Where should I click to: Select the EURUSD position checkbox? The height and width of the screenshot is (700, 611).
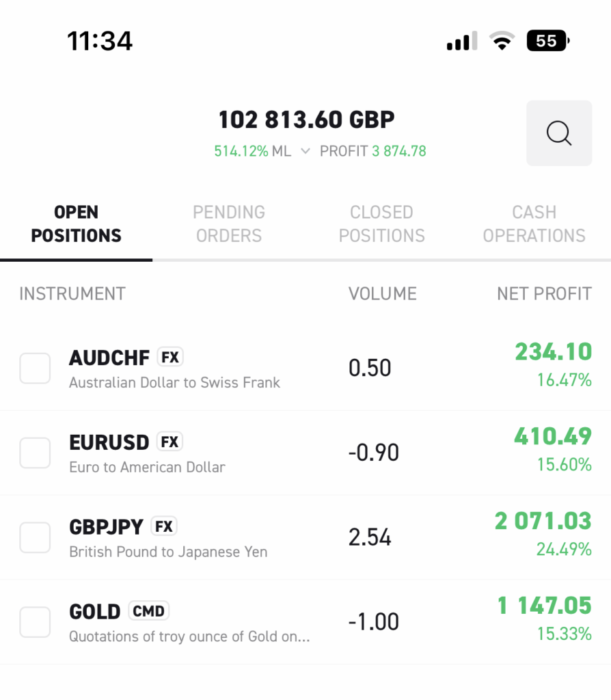[35, 453]
